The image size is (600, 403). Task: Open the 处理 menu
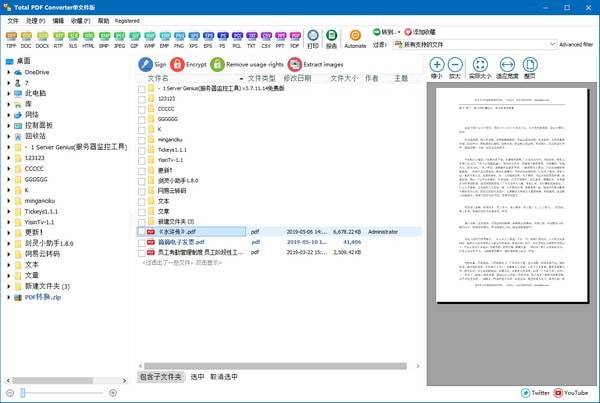(35, 21)
